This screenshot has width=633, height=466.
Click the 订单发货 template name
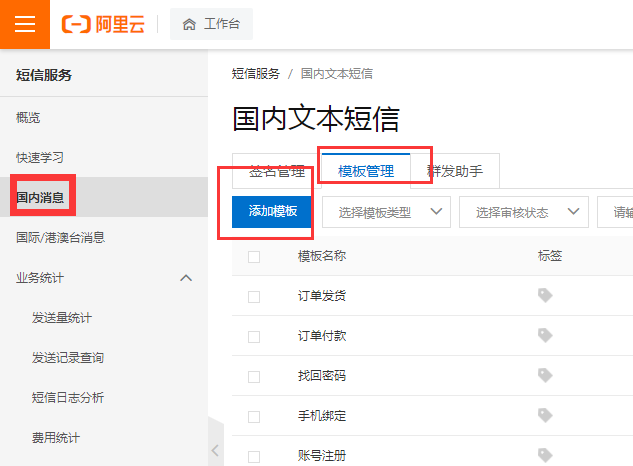(x=322, y=296)
